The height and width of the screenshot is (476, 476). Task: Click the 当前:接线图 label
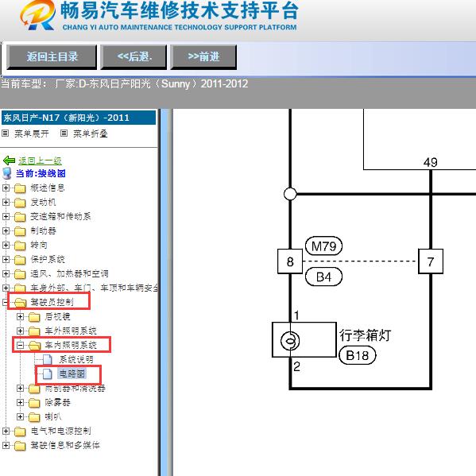click(41, 173)
